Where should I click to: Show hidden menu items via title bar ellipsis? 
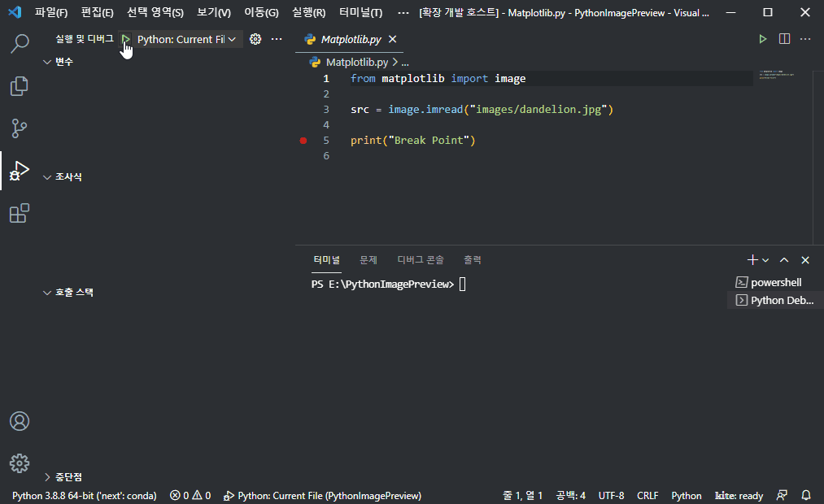pos(403,13)
